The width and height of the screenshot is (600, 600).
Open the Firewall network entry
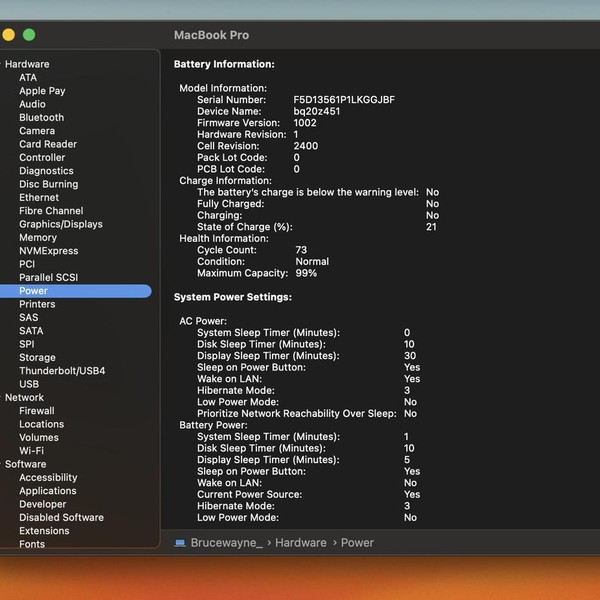[37, 411]
